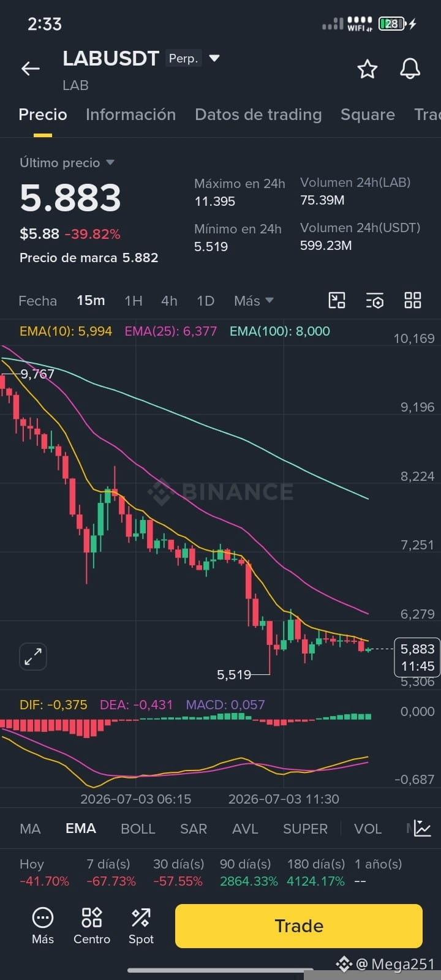Tap the Hoy -41.70% performance
The width and height of the screenshot is (441, 980).
(x=44, y=872)
